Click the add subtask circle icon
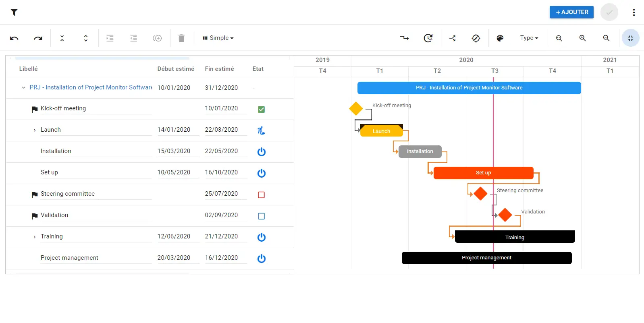The height and width of the screenshot is (323, 644). pyautogui.click(x=157, y=38)
